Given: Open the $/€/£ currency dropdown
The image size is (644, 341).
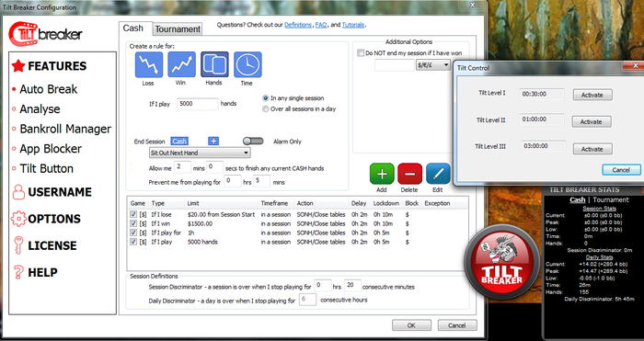Looking at the screenshot, I should point(433,65).
